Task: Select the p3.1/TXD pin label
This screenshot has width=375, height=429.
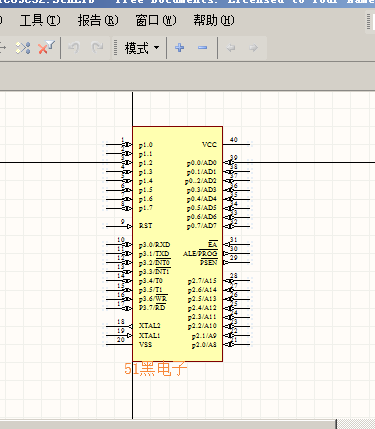Action: 154,254
